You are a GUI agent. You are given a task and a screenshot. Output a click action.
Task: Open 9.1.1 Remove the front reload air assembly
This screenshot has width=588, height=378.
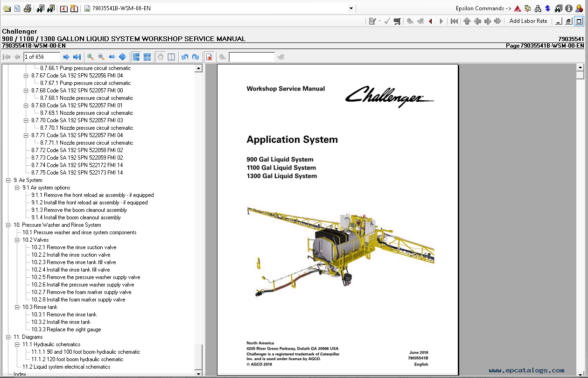point(92,195)
